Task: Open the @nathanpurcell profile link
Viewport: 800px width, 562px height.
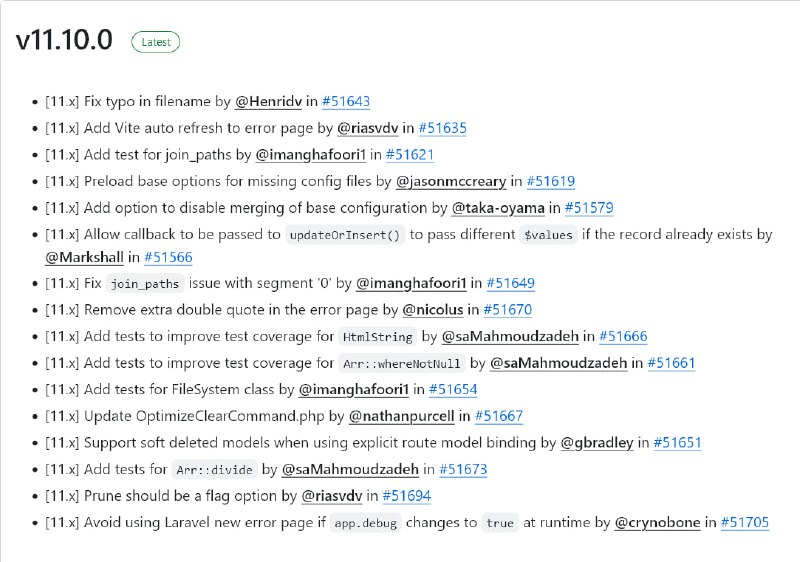Action: (402, 416)
